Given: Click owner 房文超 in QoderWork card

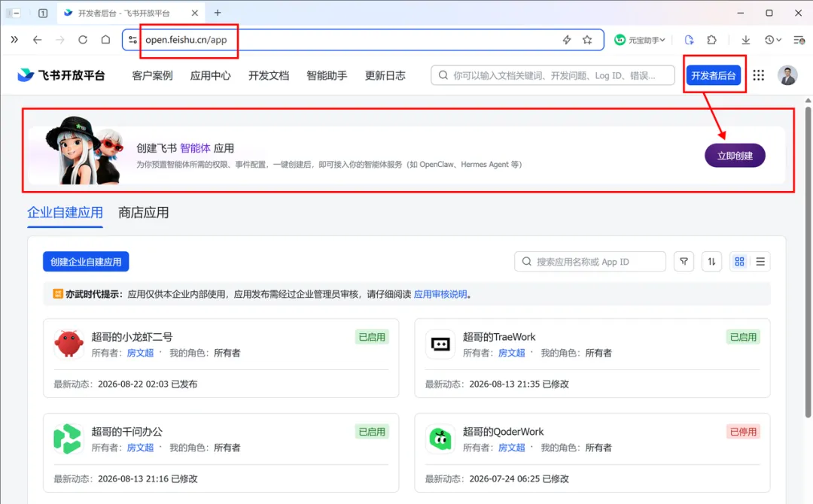Looking at the screenshot, I should 511,448.
